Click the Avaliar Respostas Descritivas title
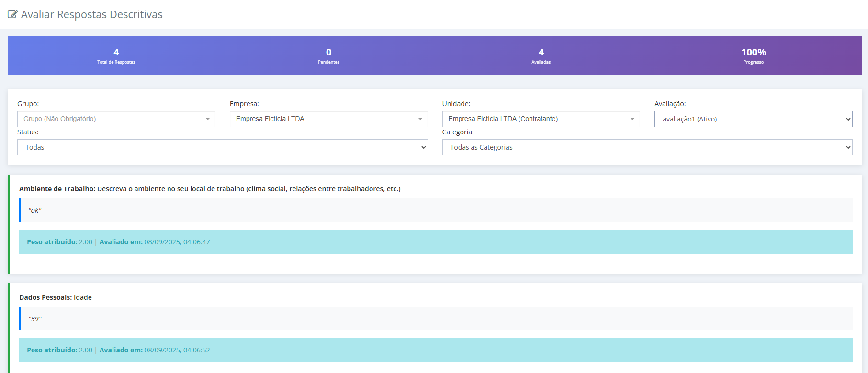868x373 pixels. coord(91,14)
